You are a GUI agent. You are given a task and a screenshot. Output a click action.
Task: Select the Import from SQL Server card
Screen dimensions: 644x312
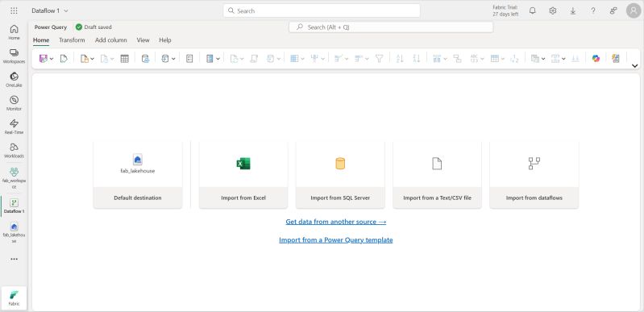pyautogui.click(x=340, y=175)
